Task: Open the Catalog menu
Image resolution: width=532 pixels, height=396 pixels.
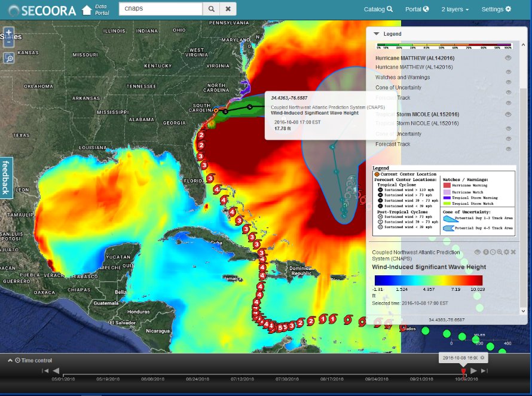Action: point(378,10)
